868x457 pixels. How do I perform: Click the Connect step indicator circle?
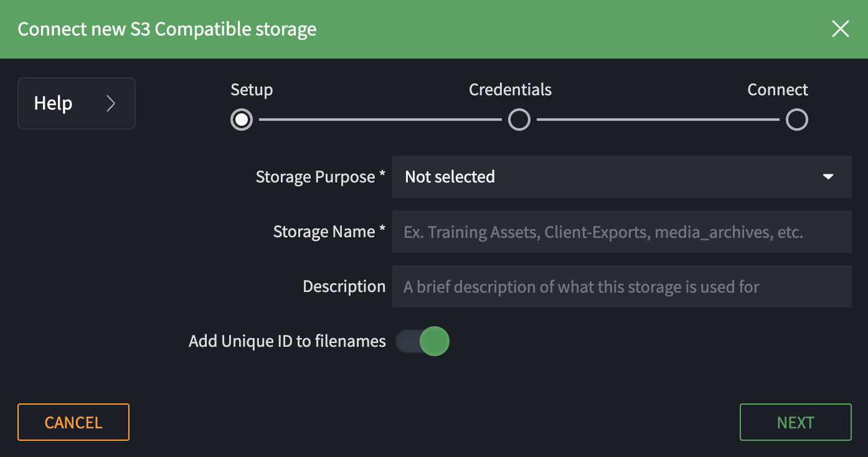tap(797, 119)
